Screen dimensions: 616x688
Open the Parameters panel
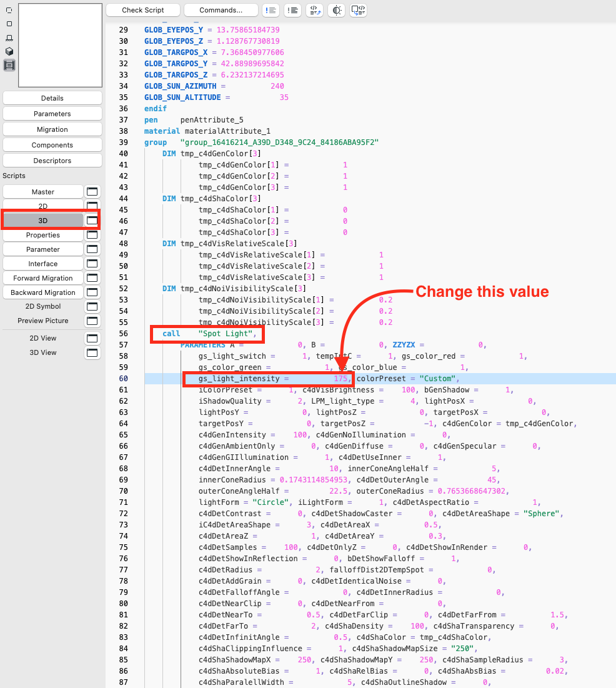tap(52, 114)
